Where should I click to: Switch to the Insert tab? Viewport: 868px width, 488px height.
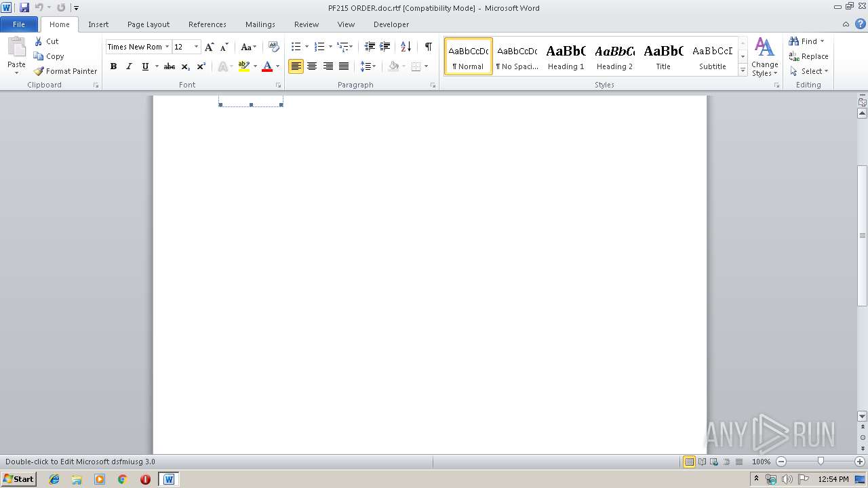pyautogui.click(x=98, y=24)
